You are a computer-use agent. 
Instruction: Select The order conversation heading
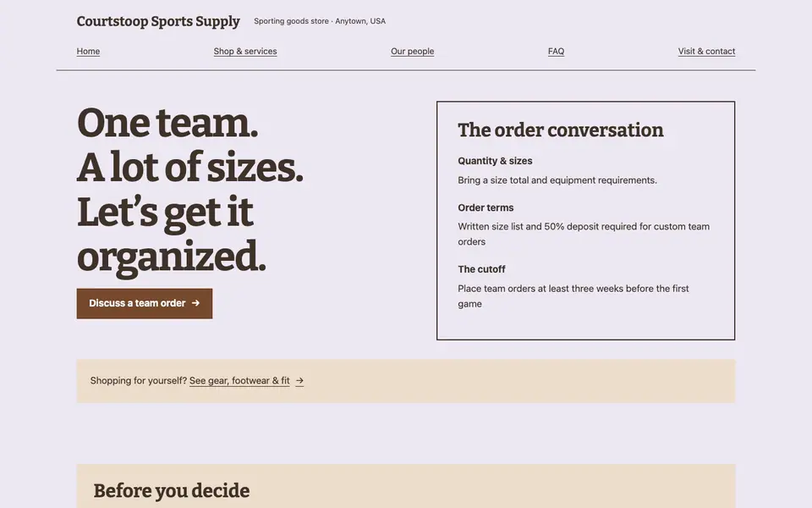tap(560, 130)
